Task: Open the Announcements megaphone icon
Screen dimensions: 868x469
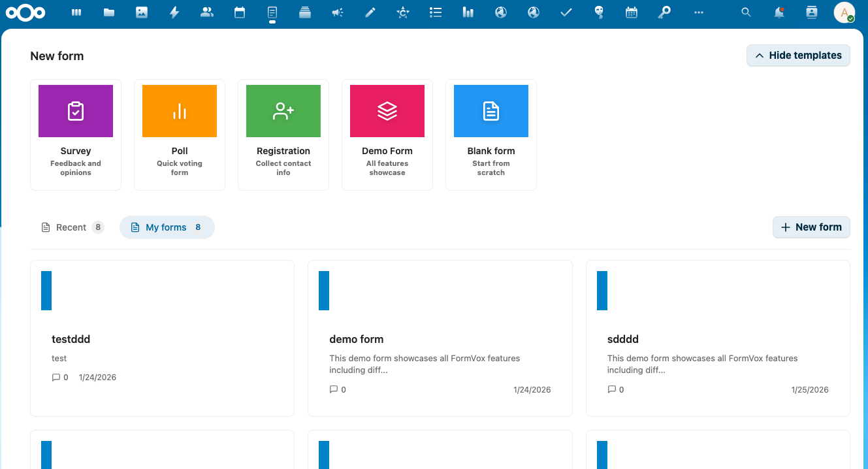Action: 338,12
